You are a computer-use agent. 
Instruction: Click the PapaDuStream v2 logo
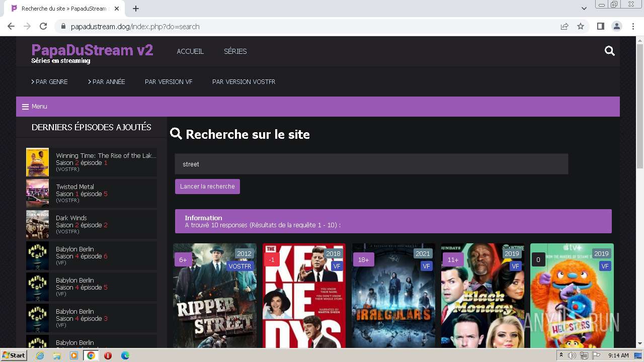(92, 50)
